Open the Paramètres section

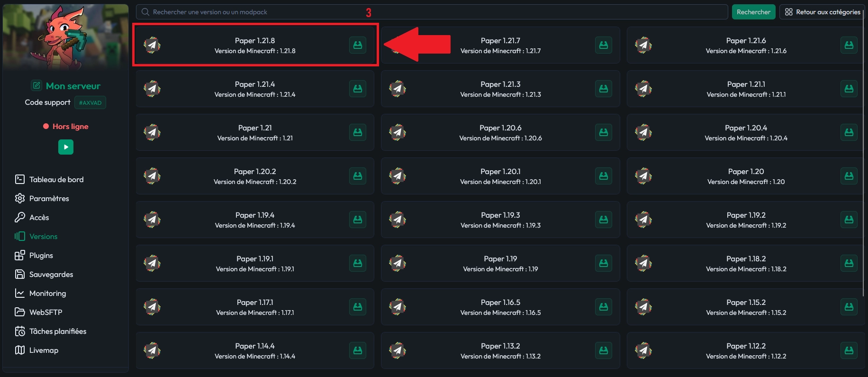pyautogui.click(x=49, y=198)
